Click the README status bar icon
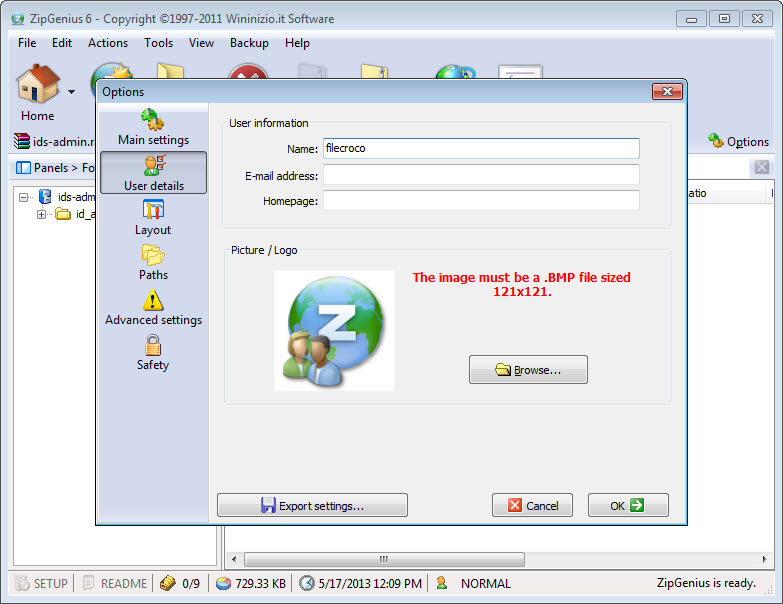Viewport: 783px width, 604px height. tap(88, 583)
